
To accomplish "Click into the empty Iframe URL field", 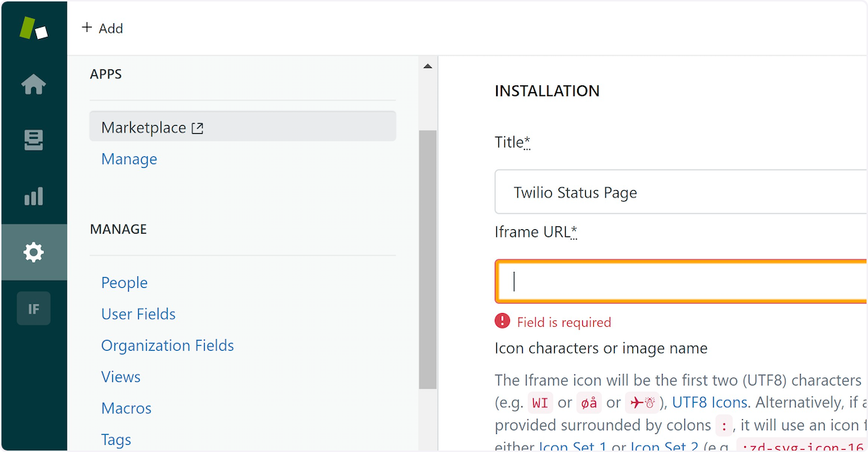I will pyautogui.click(x=681, y=281).
